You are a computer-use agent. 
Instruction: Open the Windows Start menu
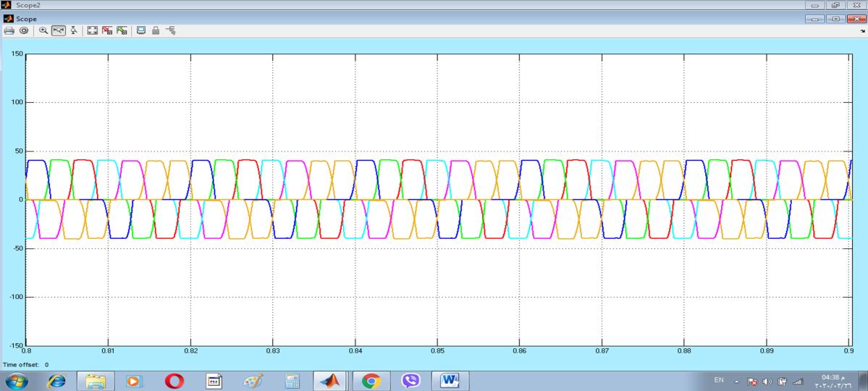pyautogui.click(x=16, y=381)
